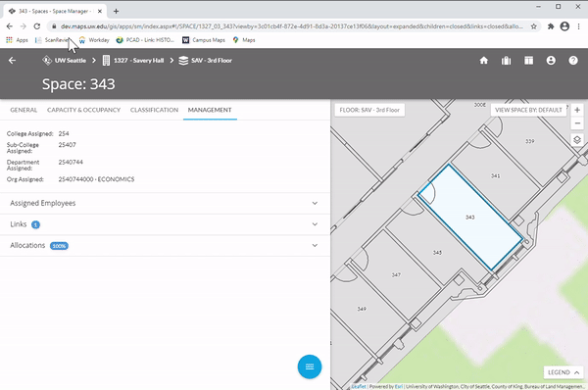
Task: Click the College Assigned value 254
Action: [x=64, y=133]
